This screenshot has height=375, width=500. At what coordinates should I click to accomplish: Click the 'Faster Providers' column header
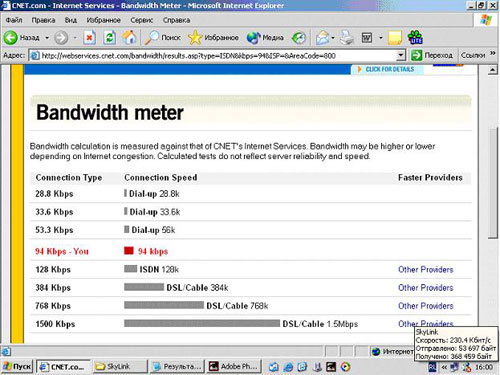click(430, 177)
